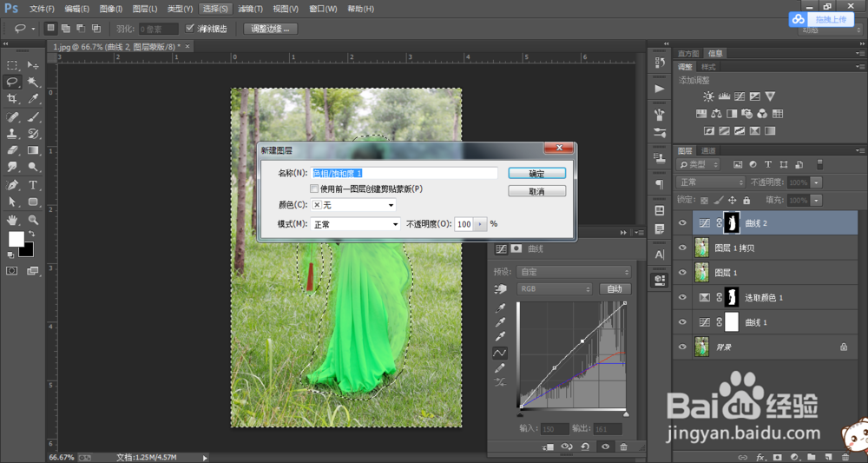
Task: Open the curves 预设 dropdown
Action: pyautogui.click(x=574, y=272)
